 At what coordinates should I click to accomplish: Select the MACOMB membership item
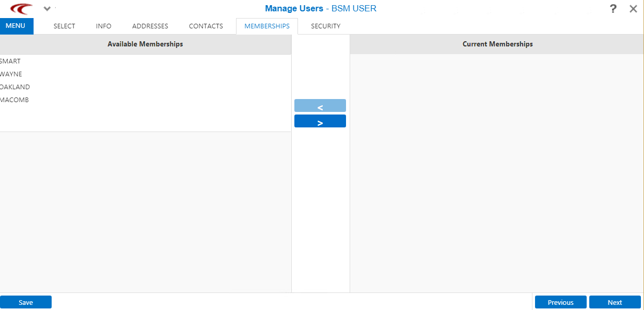pyautogui.click(x=14, y=100)
